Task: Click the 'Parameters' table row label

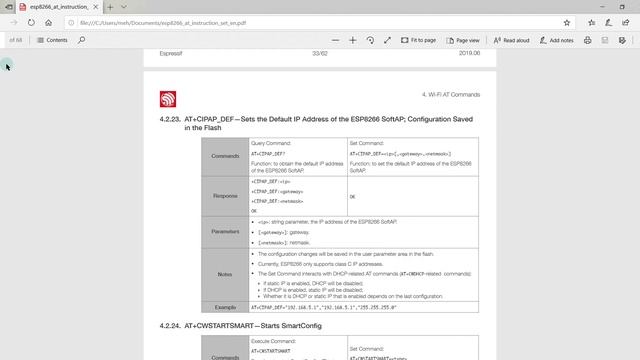Action: [x=225, y=231]
